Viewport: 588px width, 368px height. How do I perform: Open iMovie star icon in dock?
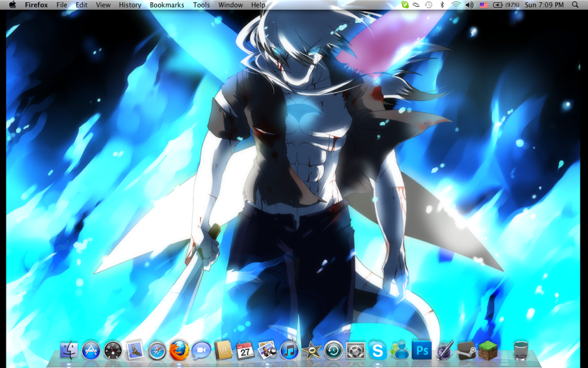tap(311, 351)
